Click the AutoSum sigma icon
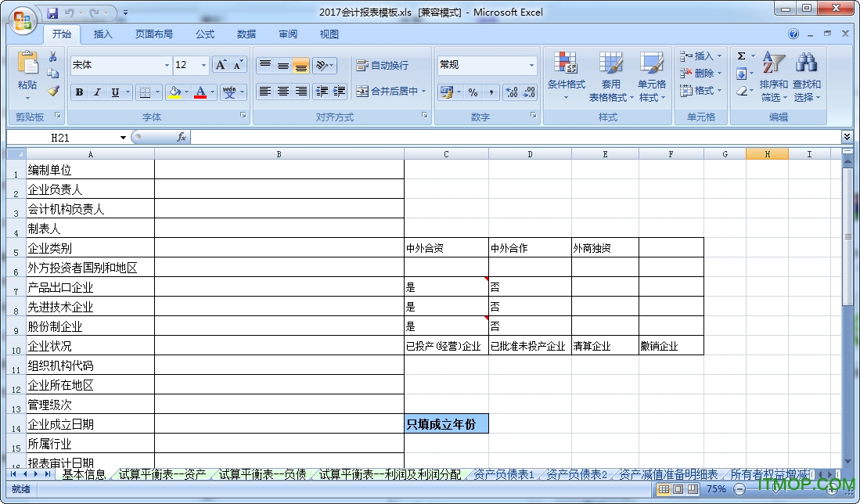 pyautogui.click(x=741, y=56)
